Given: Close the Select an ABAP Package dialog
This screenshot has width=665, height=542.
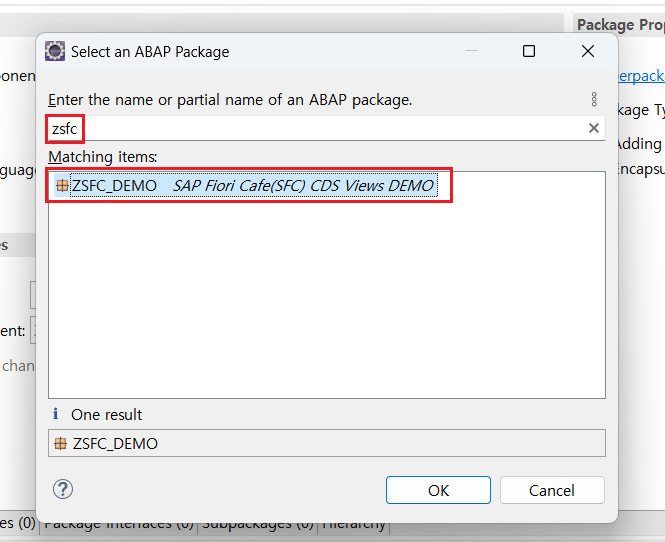Looking at the screenshot, I should 588,51.
